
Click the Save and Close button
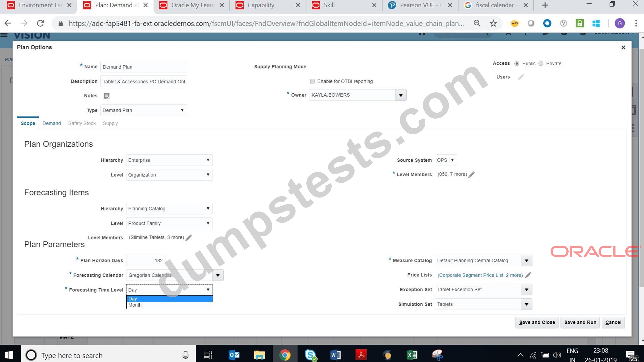tap(537, 323)
